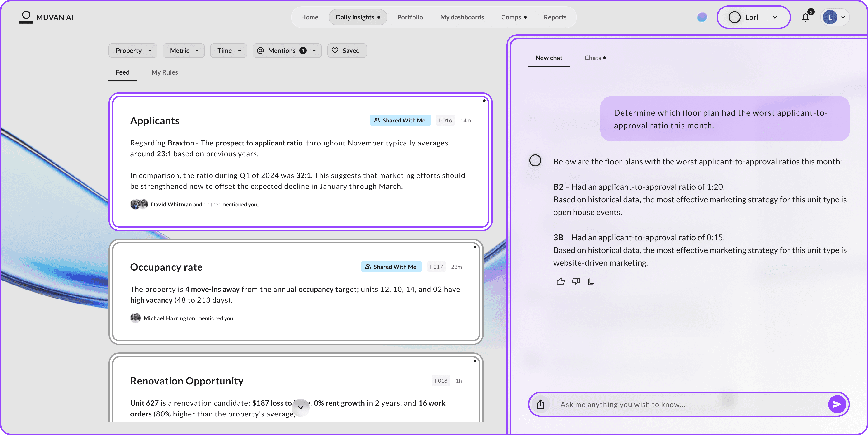Expand the Mentions filter dropdown
The image size is (868, 435).
287,51
